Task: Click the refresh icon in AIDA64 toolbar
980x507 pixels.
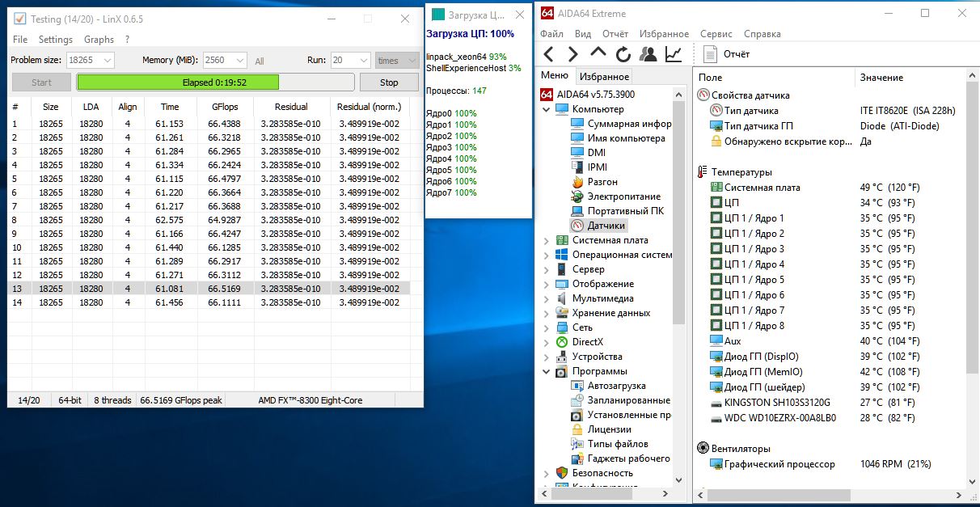Action: pyautogui.click(x=623, y=54)
